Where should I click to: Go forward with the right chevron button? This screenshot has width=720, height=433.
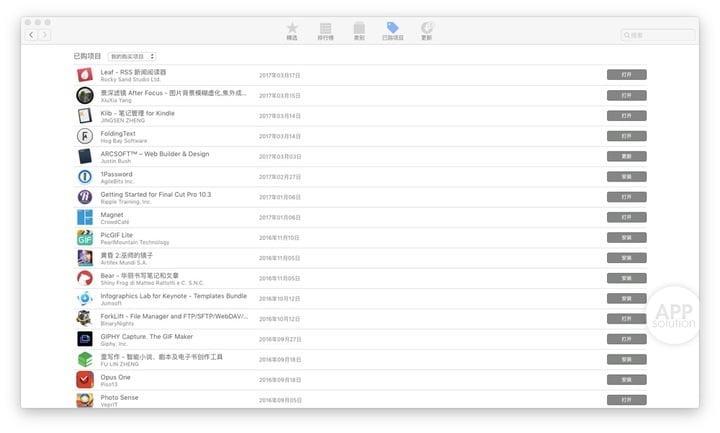click(x=45, y=34)
